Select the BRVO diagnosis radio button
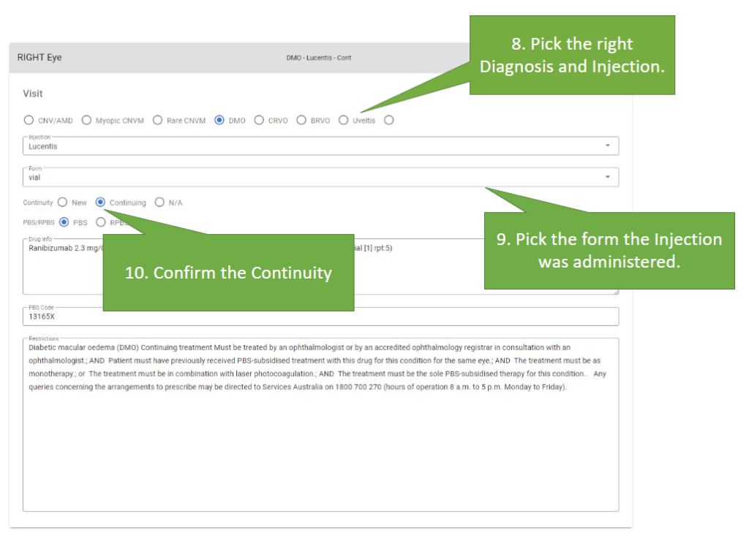The width and height of the screenshot is (749, 560). pyautogui.click(x=301, y=121)
